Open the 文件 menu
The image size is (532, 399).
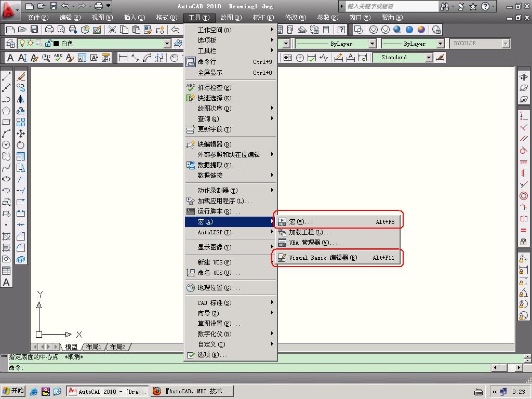point(38,18)
